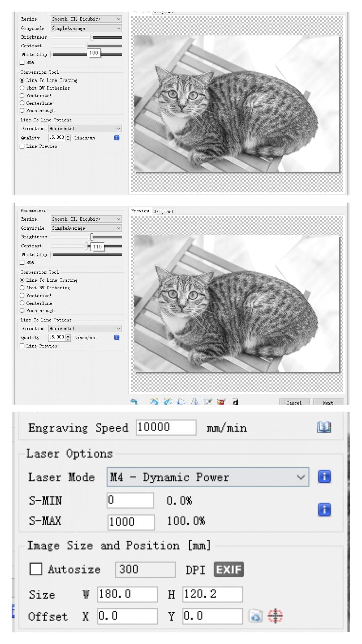The image size is (362, 644).
Task: Tick Line Preview in the contrast-110 panel
Action: tap(22, 346)
